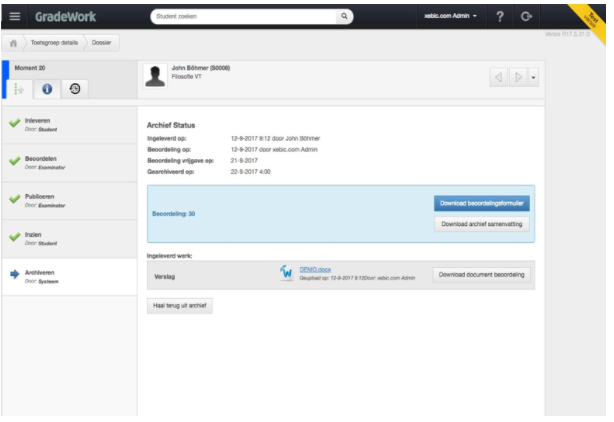Click the logout arrow icon

[x=526, y=16]
